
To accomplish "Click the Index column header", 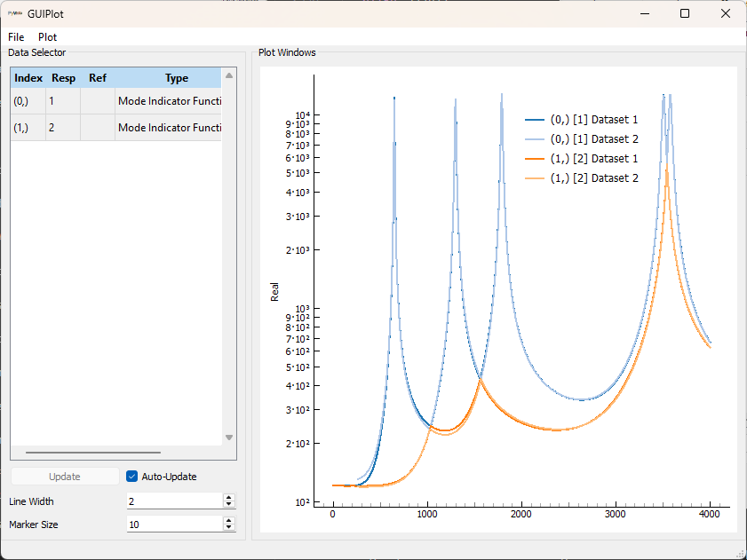I will point(28,78).
